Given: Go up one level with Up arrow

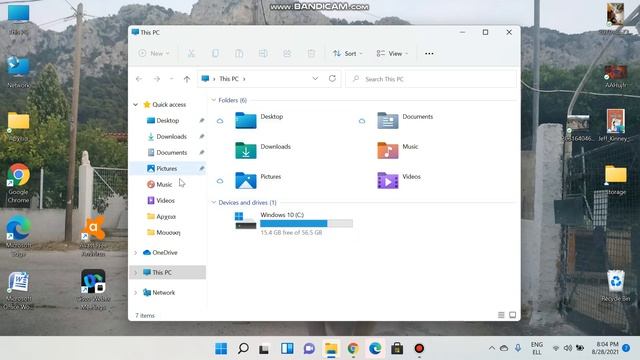Looking at the screenshot, I should tap(187, 79).
